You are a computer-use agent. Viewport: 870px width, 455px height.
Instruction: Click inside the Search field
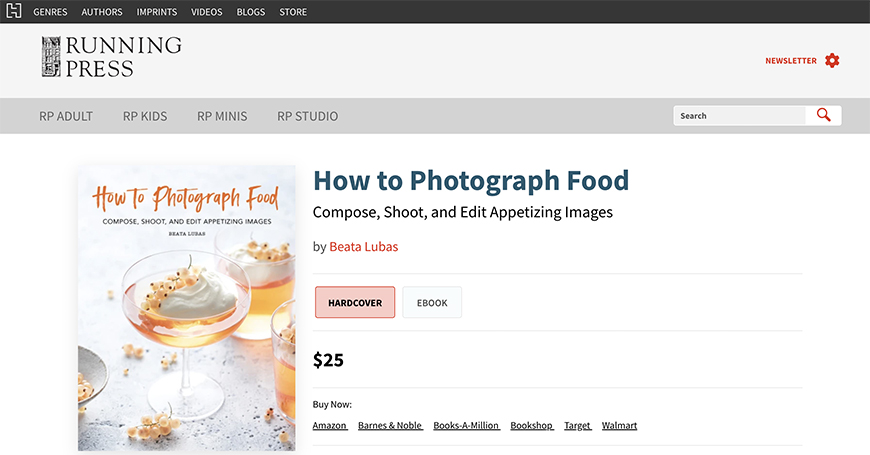[740, 115]
